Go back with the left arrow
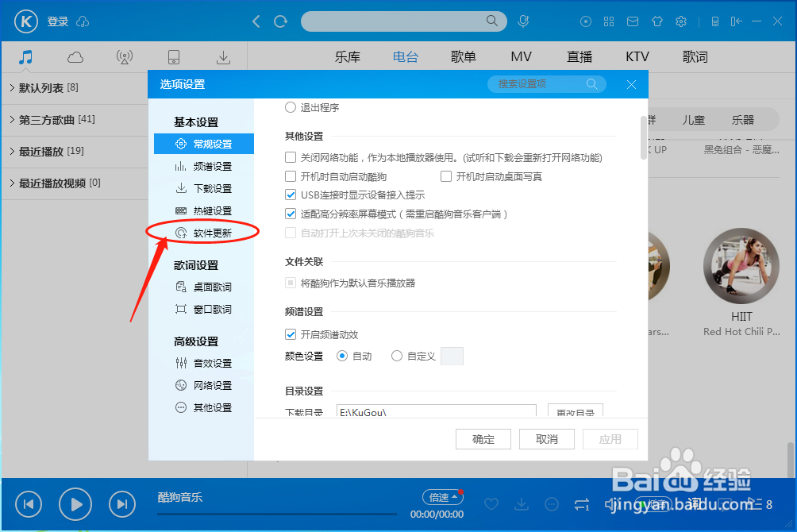797x532 pixels. tap(256, 21)
